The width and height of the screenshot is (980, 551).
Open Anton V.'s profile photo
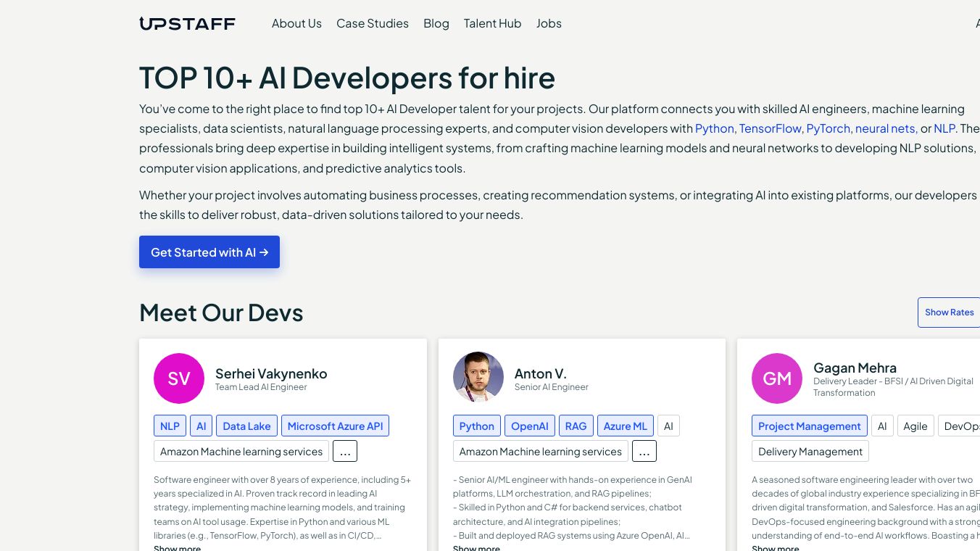[x=478, y=378]
